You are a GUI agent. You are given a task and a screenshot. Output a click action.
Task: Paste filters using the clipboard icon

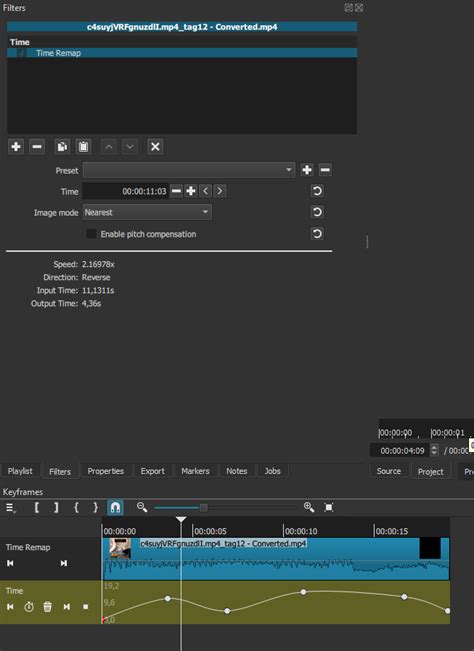click(83, 147)
